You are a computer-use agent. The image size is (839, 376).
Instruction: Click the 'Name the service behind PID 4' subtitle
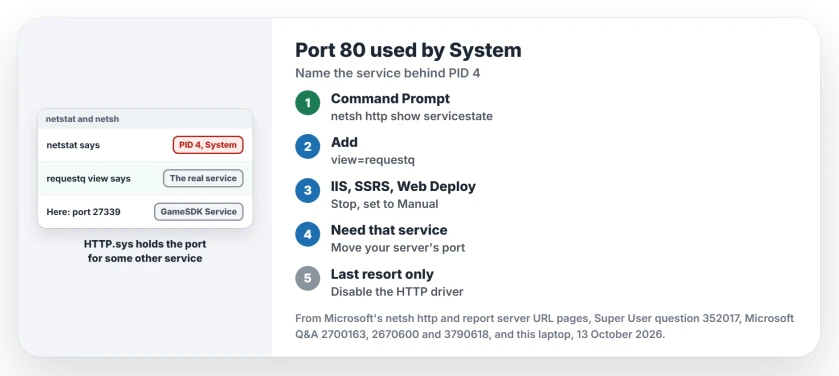387,73
